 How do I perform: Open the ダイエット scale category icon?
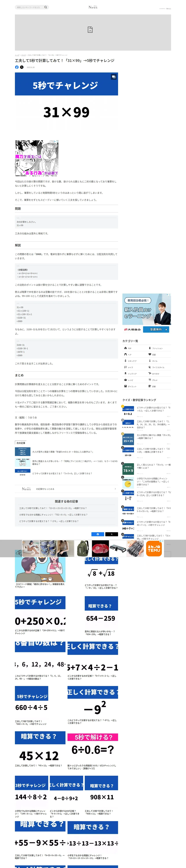tap(126, 386)
